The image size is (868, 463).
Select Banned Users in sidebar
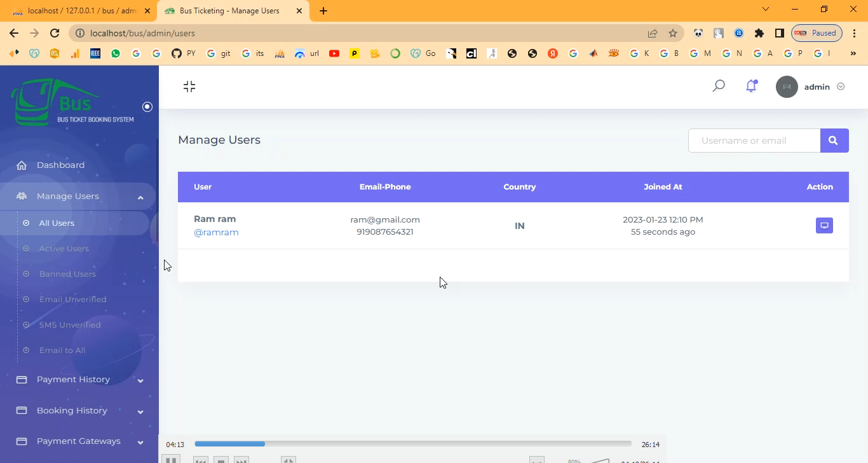[x=67, y=274]
